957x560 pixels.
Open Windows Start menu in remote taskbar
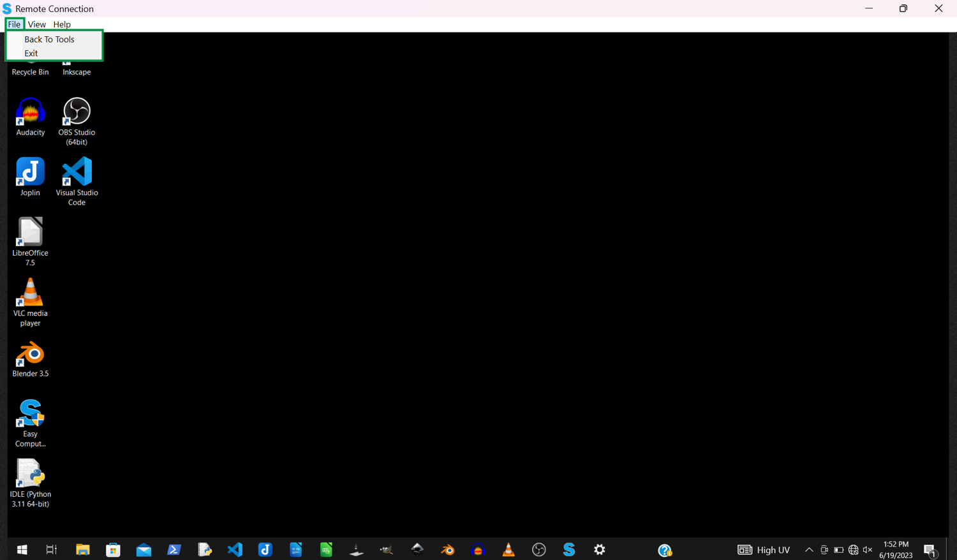(22, 550)
